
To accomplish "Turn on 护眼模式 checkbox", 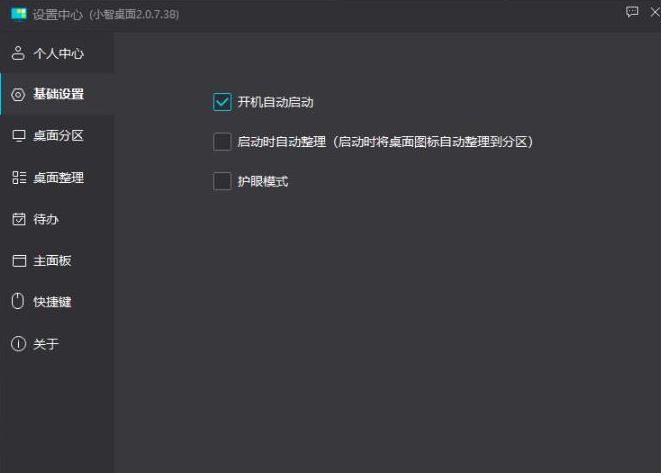I will 222,181.
